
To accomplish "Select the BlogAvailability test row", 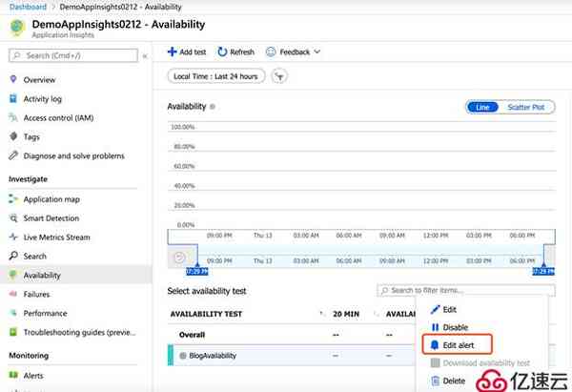I will click(291, 355).
